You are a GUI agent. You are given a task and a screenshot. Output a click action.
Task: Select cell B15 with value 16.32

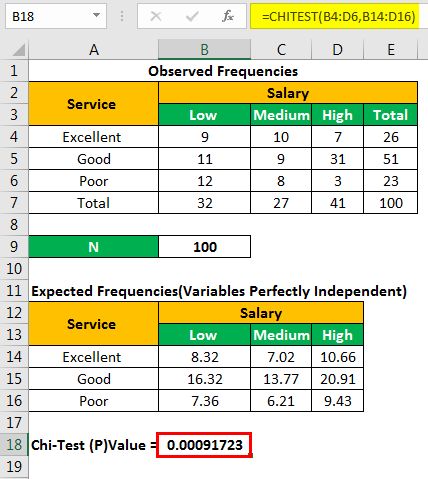[x=204, y=379]
